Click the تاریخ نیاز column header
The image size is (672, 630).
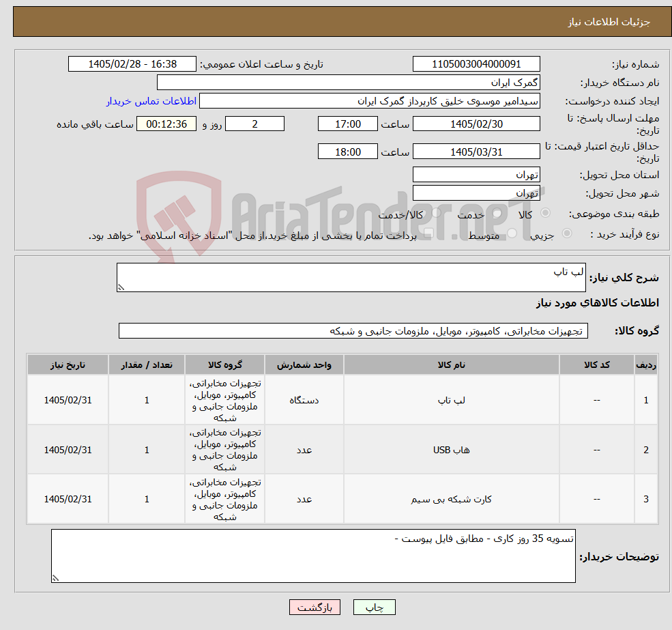pos(68,364)
